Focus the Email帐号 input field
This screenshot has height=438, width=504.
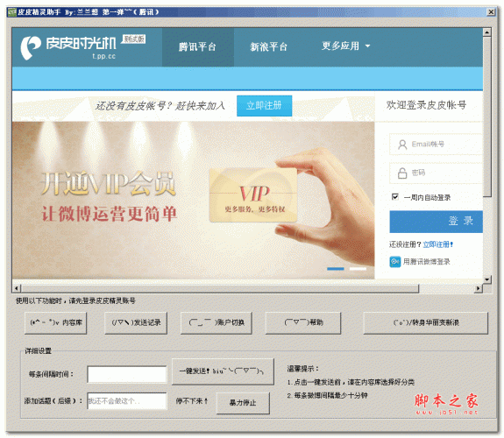click(436, 145)
